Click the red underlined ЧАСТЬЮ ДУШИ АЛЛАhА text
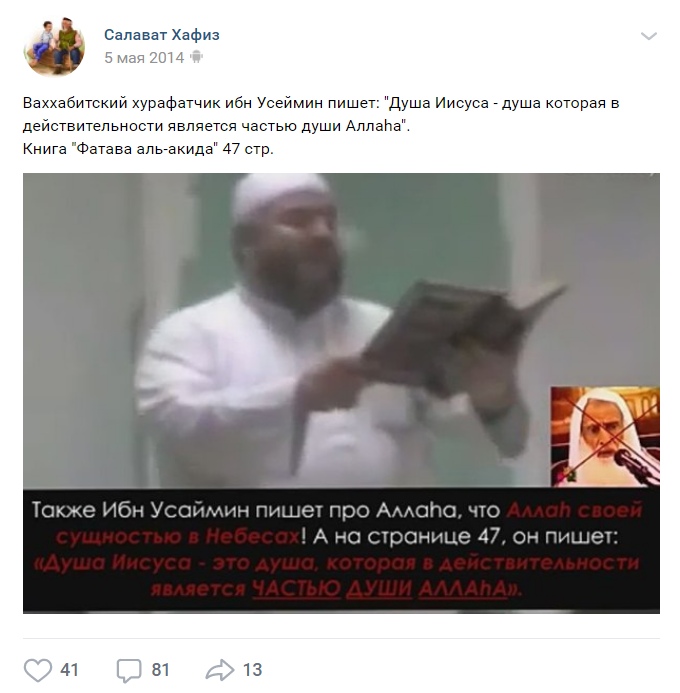Viewport: 680px width, 693px height. pos(380,589)
